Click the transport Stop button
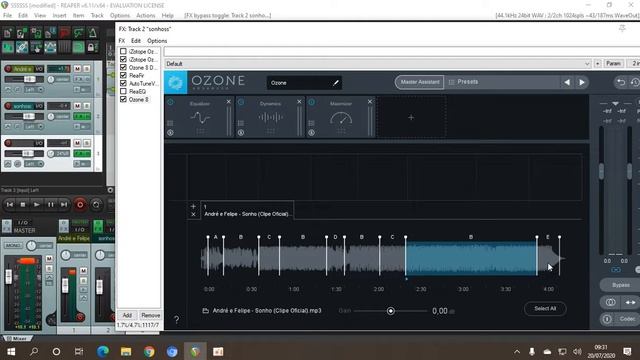This screenshot has width=640, height=360. coord(23,204)
